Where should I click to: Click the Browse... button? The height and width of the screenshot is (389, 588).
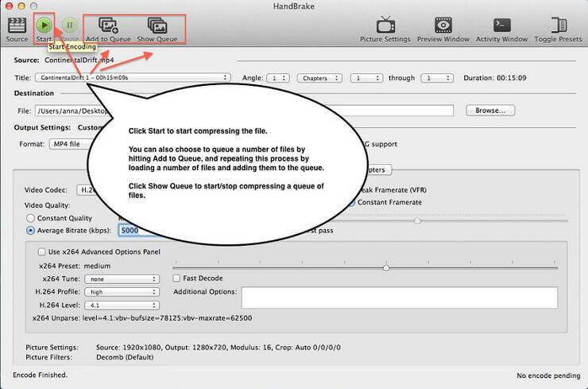tap(490, 111)
